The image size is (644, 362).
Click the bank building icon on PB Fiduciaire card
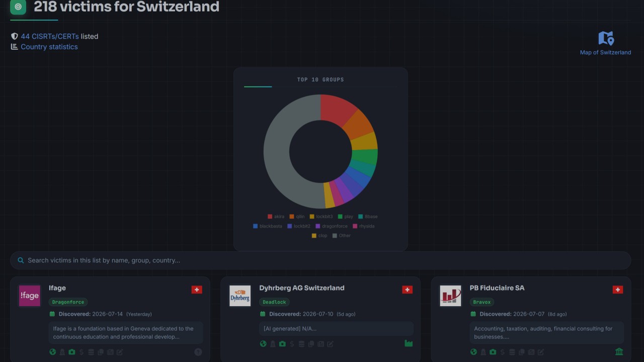(619, 351)
